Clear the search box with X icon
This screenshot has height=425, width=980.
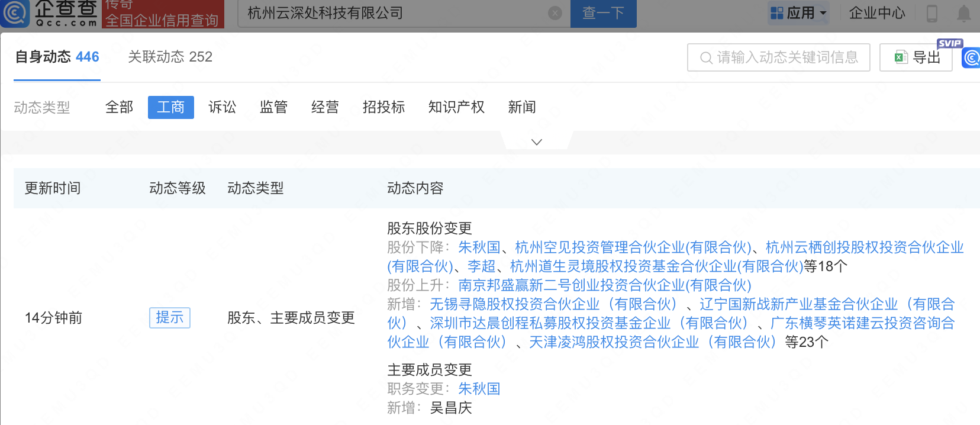tap(555, 13)
